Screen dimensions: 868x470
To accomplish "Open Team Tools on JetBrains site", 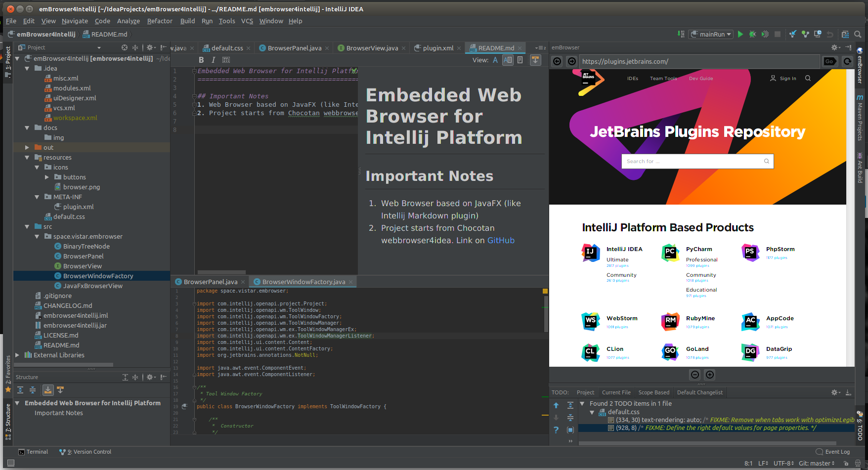I will tap(663, 79).
